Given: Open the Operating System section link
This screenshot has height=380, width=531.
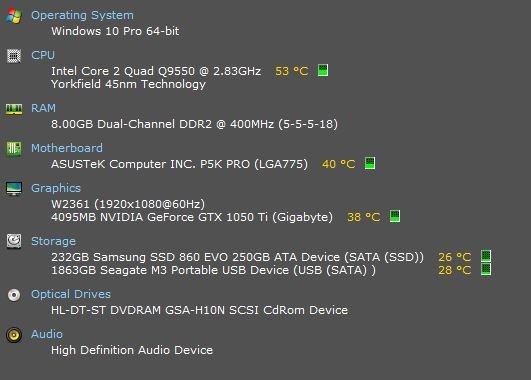Looking at the screenshot, I should click(x=82, y=15).
